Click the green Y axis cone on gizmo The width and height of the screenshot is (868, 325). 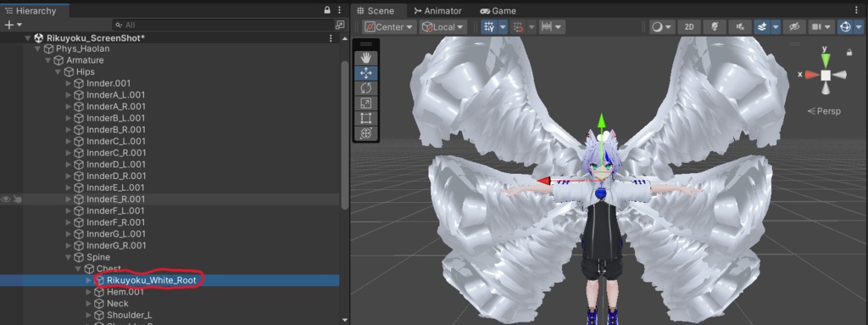click(826, 59)
